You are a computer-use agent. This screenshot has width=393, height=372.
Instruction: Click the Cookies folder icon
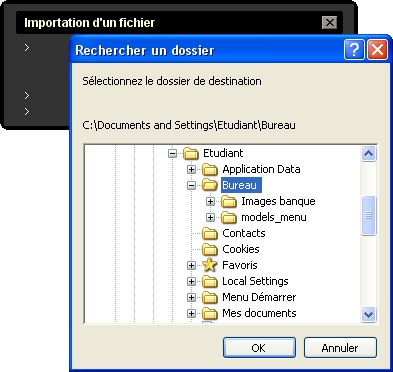coord(210,250)
